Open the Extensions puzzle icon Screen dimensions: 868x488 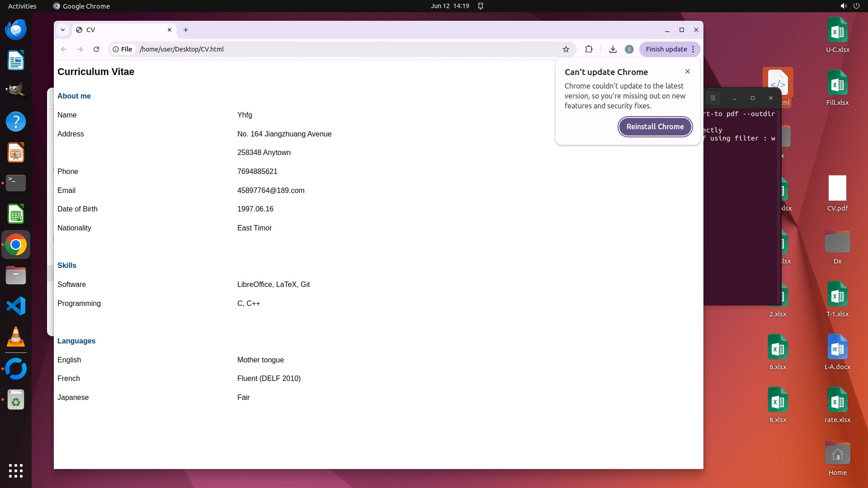tap(589, 49)
